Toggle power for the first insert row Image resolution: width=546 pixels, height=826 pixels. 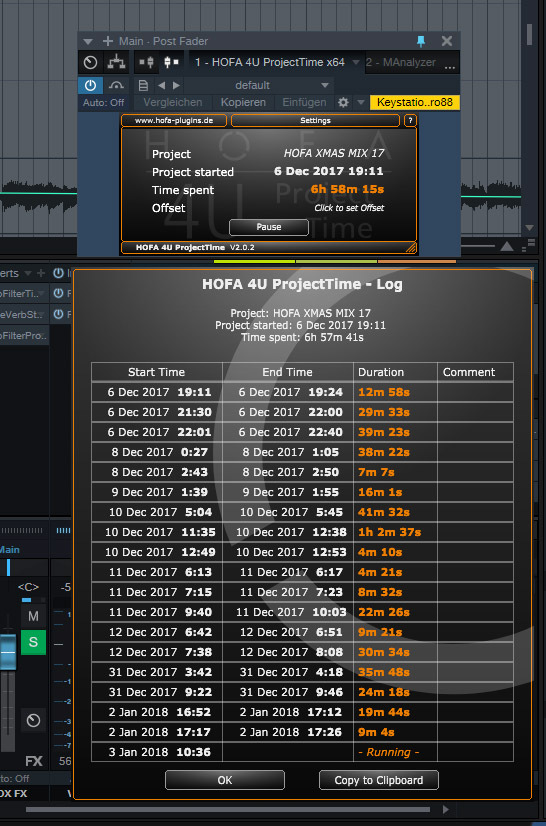pos(58,293)
